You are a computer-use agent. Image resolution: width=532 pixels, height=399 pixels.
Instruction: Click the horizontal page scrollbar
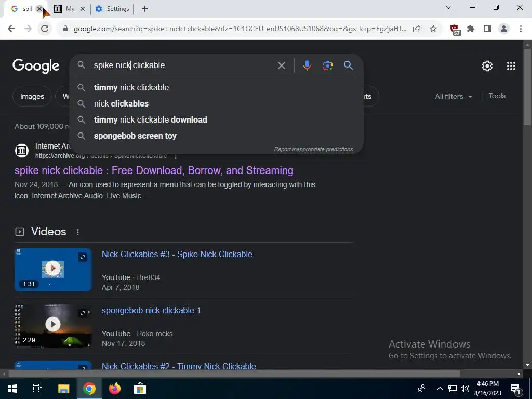234,374
